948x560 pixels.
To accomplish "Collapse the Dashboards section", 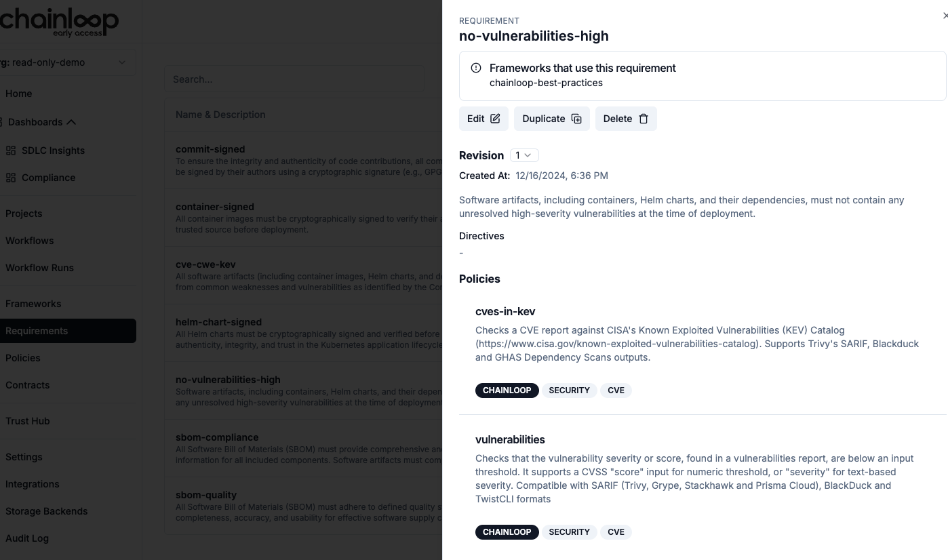I will click(71, 122).
